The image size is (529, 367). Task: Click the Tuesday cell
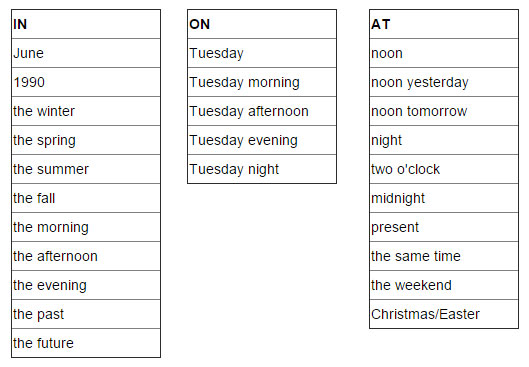pyautogui.click(x=262, y=53)
